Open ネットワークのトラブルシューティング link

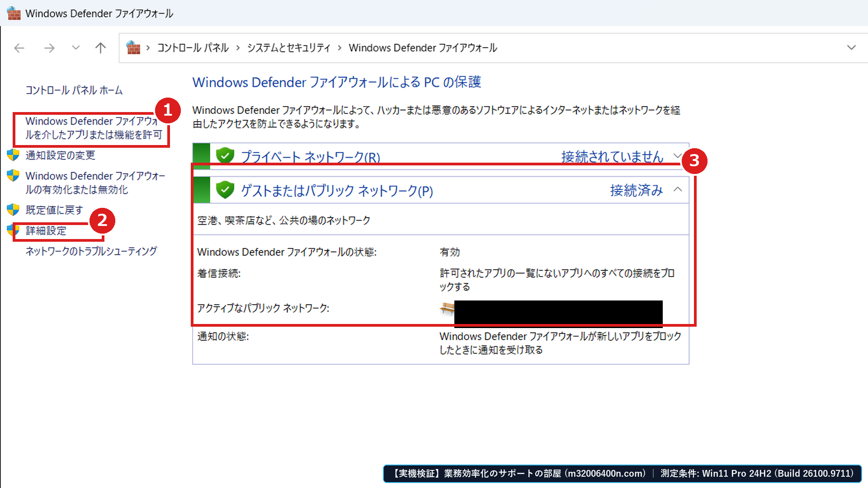[x=91, y=251]
